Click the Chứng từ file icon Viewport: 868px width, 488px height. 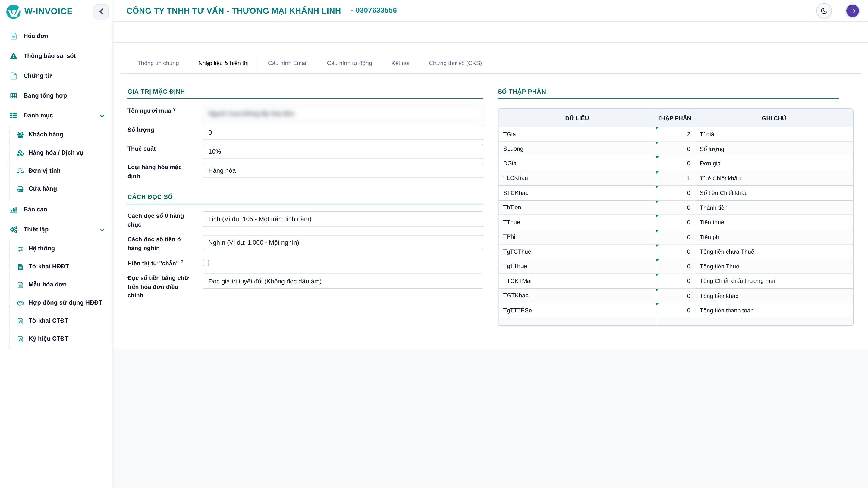[x=14, y=76]
